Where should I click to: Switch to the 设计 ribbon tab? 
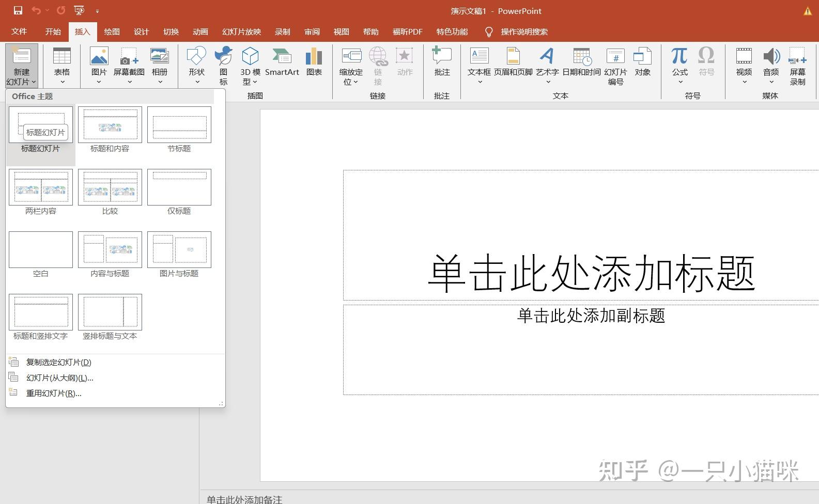141,31
